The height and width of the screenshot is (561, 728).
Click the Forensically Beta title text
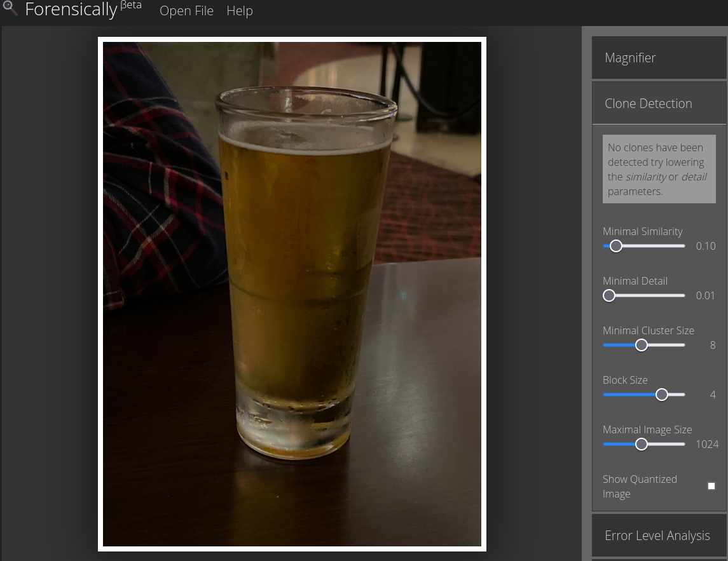[x=83, y=9]
